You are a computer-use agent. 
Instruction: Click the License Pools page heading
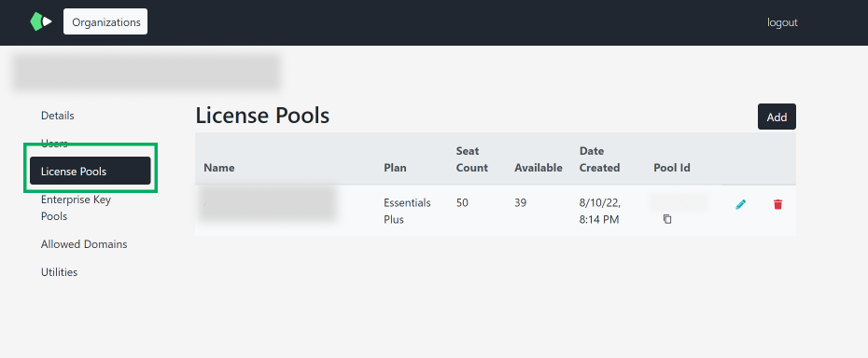[x=262, y=116]
